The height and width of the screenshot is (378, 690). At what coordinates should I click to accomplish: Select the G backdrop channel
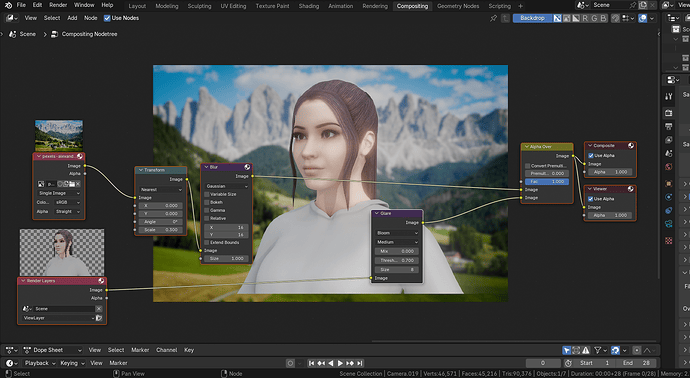594,18
